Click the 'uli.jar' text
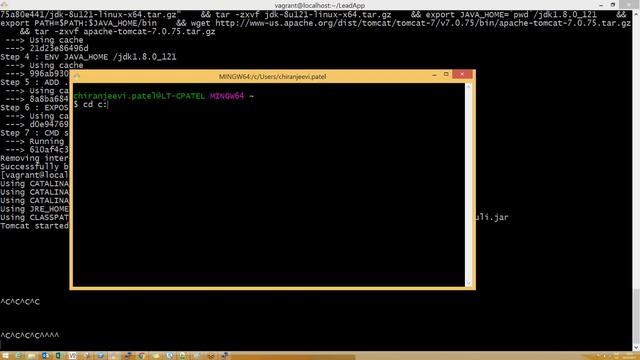Image resolution: width=640 pixels, height=360 pixels. 492,217
